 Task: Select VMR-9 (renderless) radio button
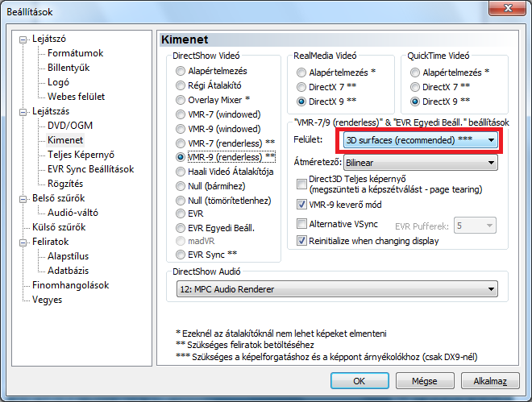coord(181,157)
